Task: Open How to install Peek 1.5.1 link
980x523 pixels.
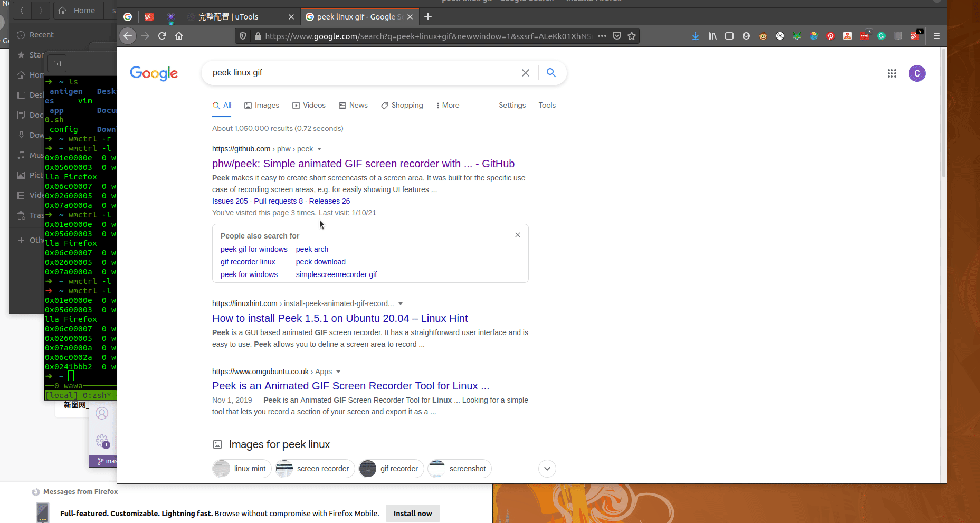Action: (x=340, y=318)
